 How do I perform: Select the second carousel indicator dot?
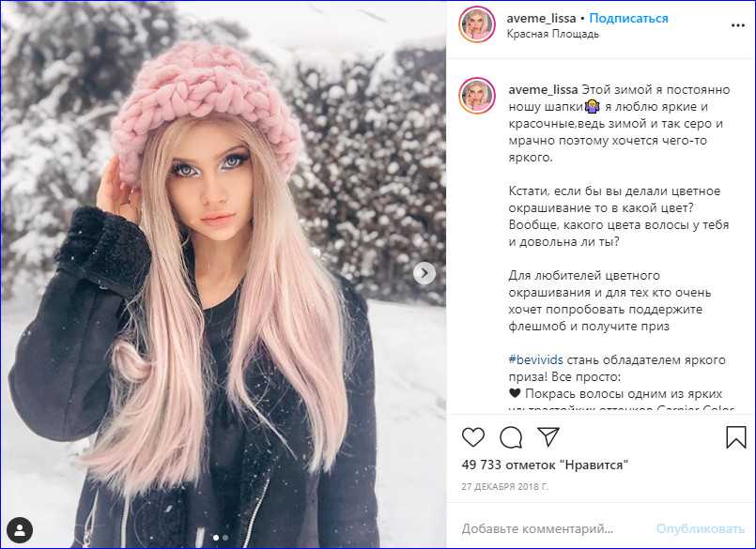coord(225,538)
